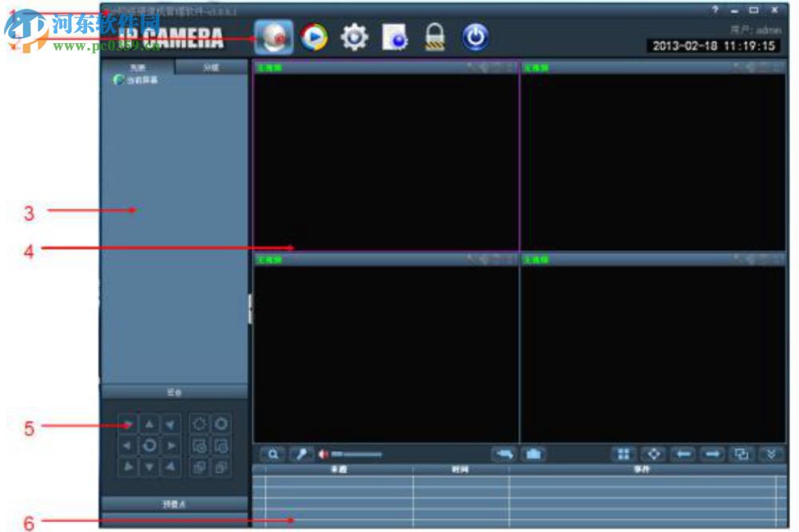
Task: Click the collapse handle on the left panel edge
Action: tap(250, 308)
